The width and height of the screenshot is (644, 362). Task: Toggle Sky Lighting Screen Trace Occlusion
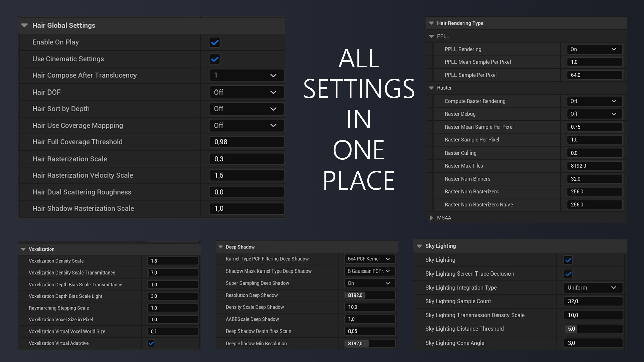[x=568, y=274]
